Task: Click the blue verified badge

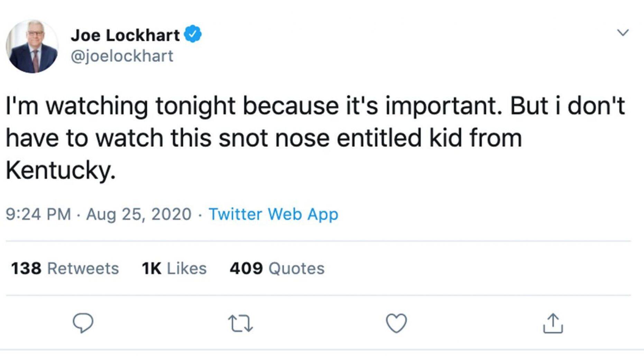Action: click(x=193, y=35)
